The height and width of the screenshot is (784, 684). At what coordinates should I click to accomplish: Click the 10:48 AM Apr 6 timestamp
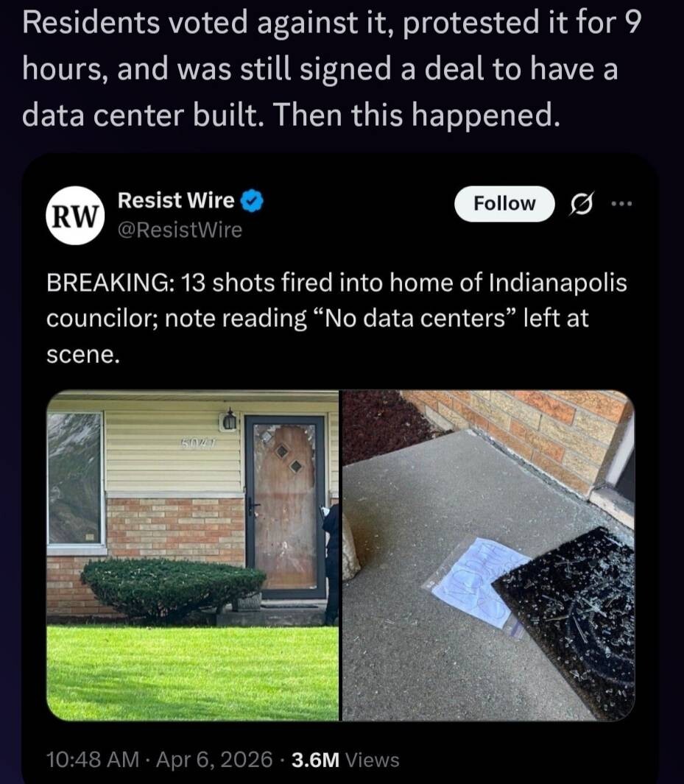coord(159,759)
